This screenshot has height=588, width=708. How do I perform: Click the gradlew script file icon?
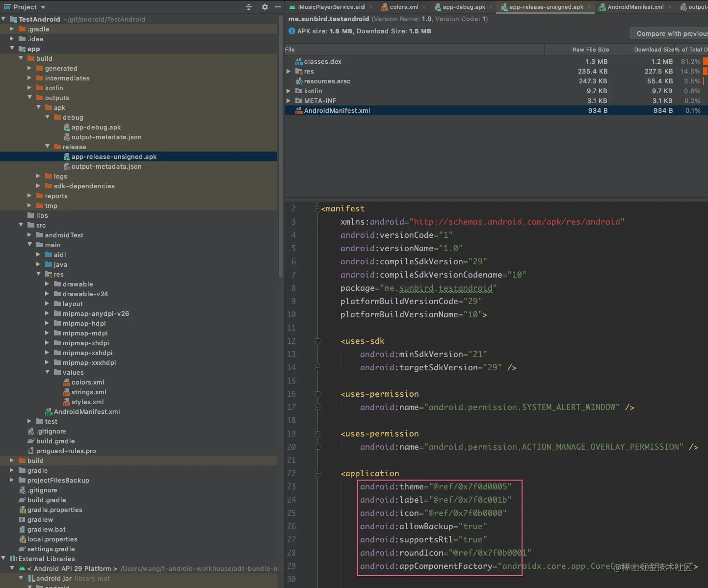click(22, 519)
